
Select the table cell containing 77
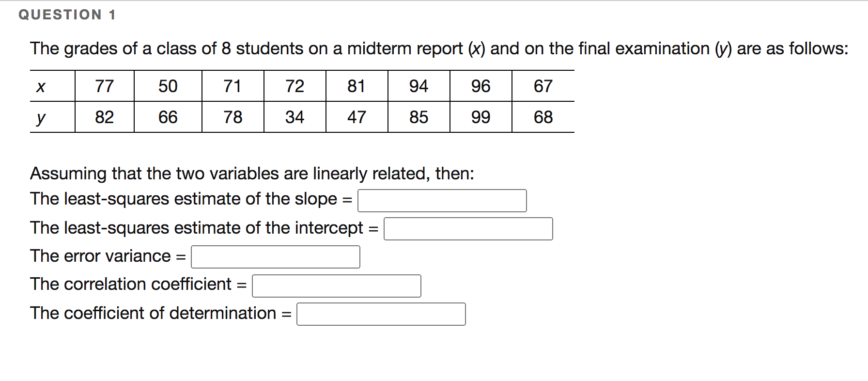click(x=104, y=86)
